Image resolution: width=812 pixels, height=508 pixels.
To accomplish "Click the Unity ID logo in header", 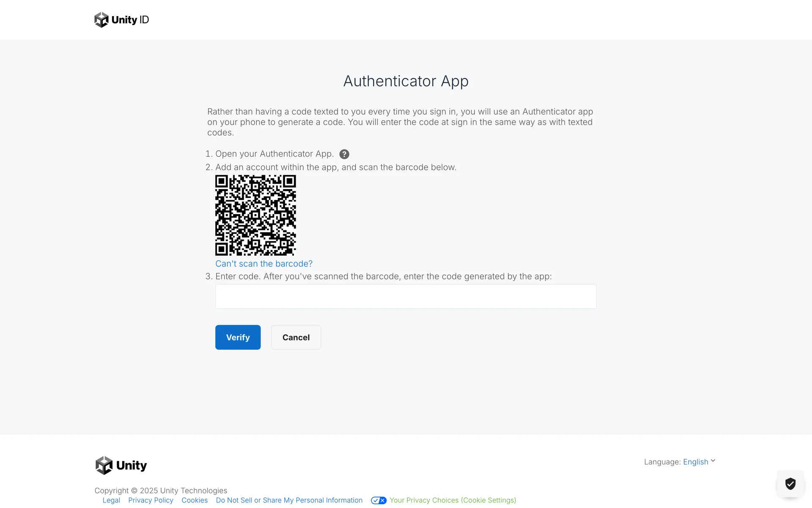I will (x=122, y=20).
